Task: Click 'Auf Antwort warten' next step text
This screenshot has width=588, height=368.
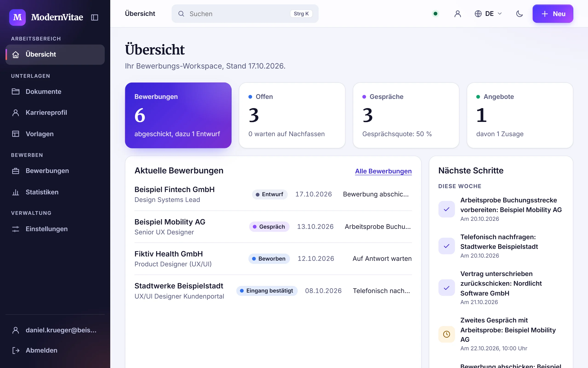Action: coord(382,259)
